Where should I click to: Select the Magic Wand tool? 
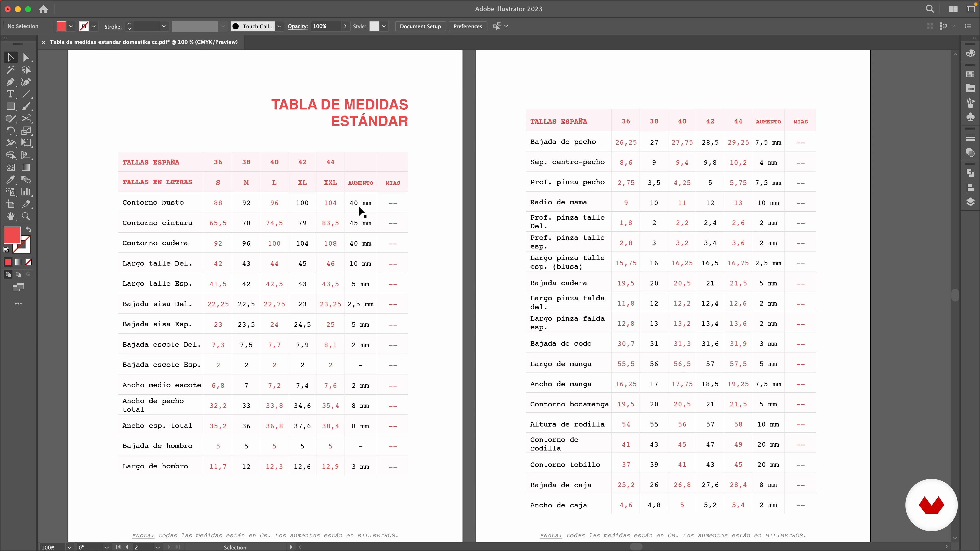pos(11,70)
